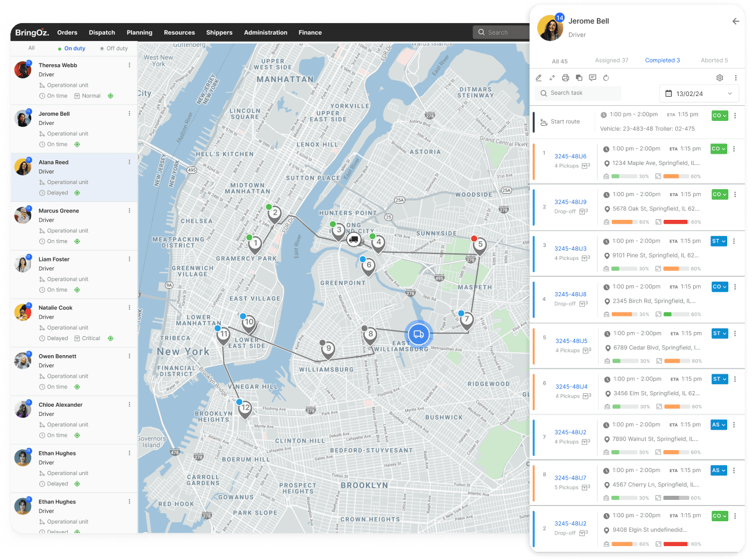
Task: Select map stop marker number 5
Action: tap(480, 245)
